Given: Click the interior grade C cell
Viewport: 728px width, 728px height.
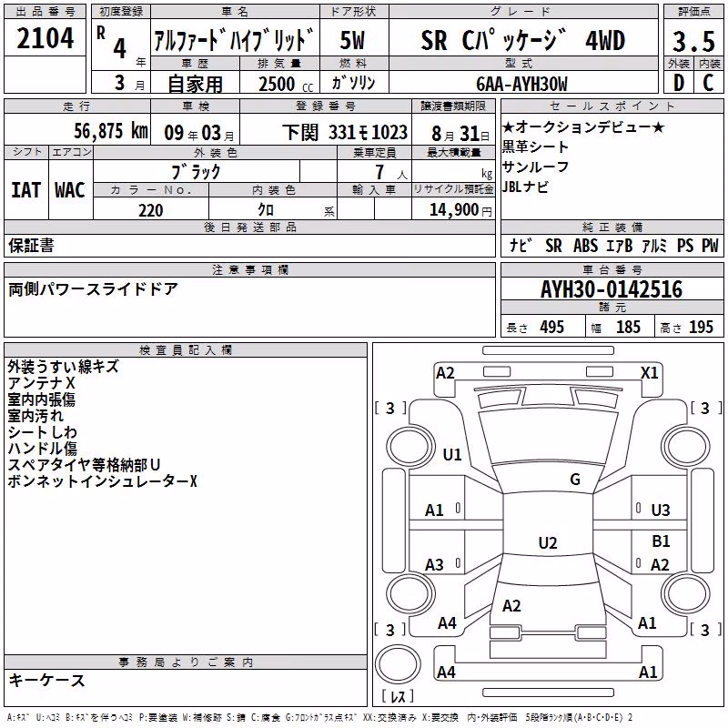Looking at the screenshot, I should pos(709,83).
